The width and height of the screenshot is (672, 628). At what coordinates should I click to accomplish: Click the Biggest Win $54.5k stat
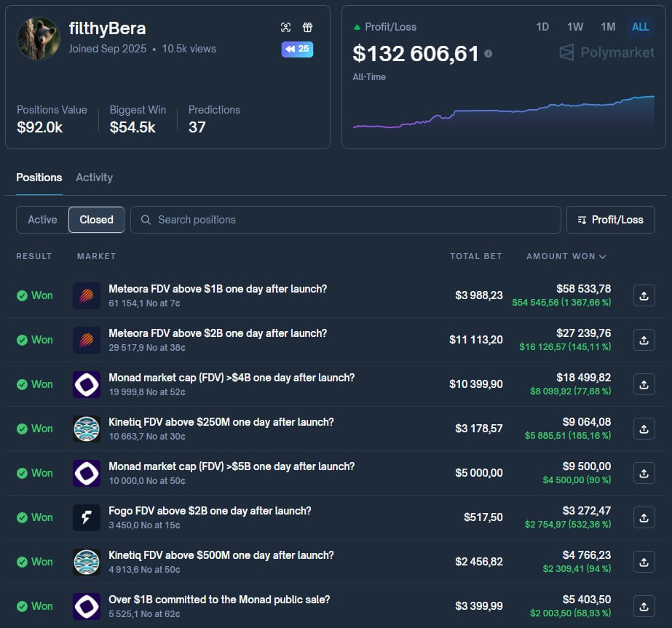137,119
